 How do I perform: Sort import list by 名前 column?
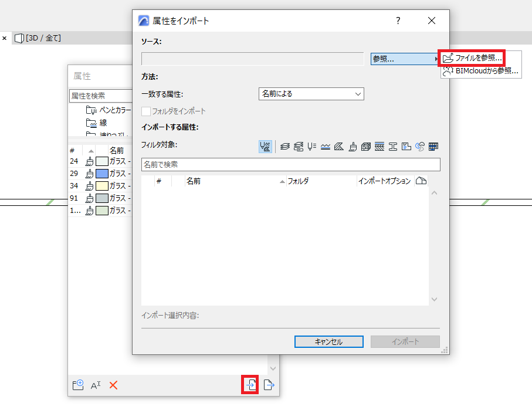click(x=235, y=181)
